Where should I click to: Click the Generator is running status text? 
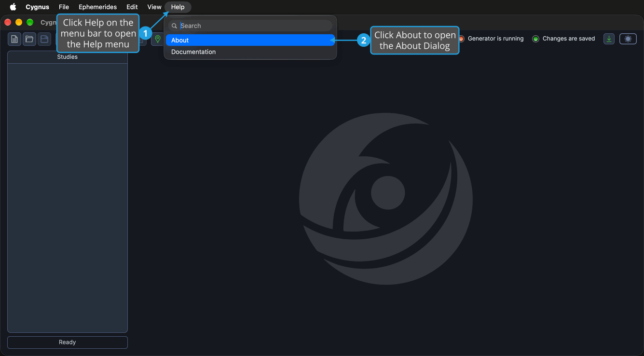click(495, 39)
